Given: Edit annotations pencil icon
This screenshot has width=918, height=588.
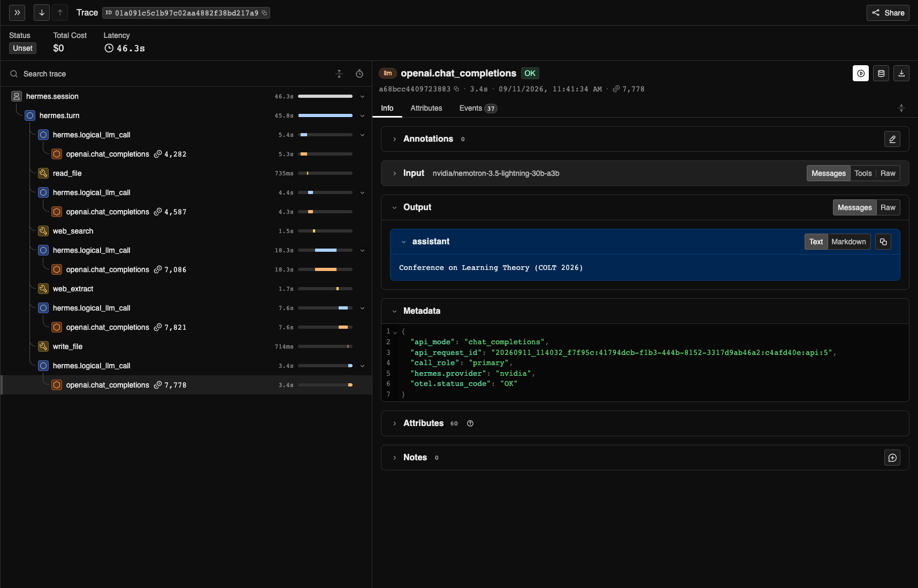Looking at the screenshot, I should (x=892, y=139).
